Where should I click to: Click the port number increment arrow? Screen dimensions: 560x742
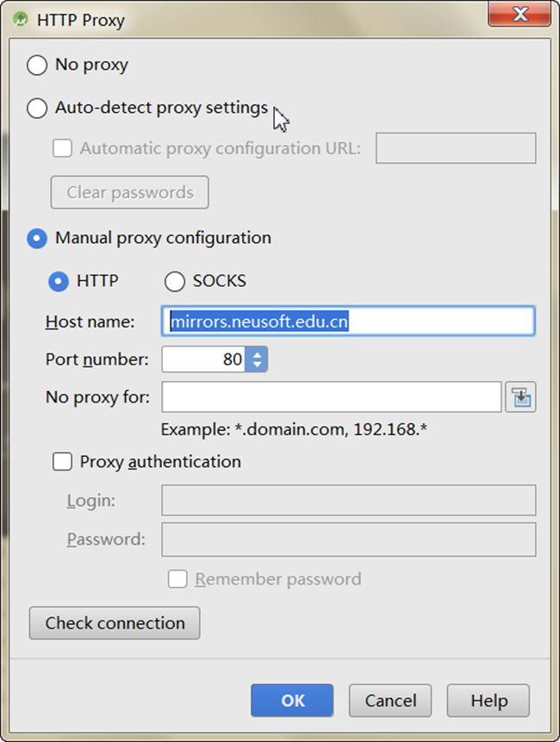[x=258, y=354]
